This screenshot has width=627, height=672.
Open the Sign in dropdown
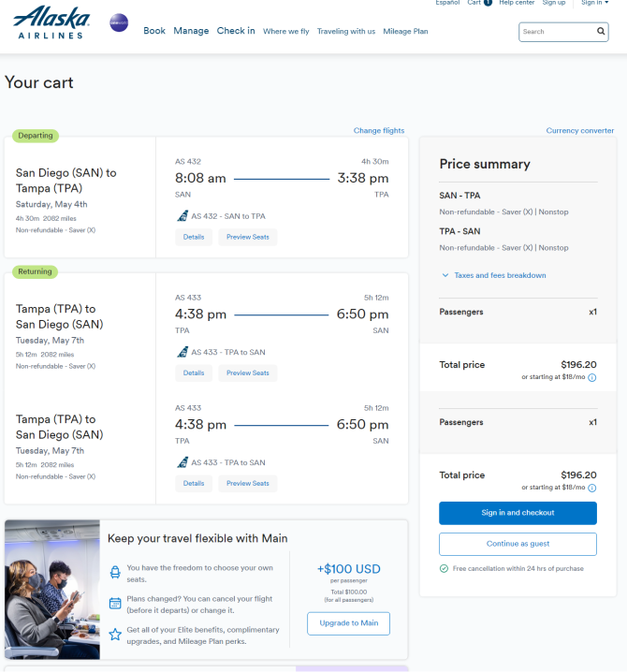point(594,3)
